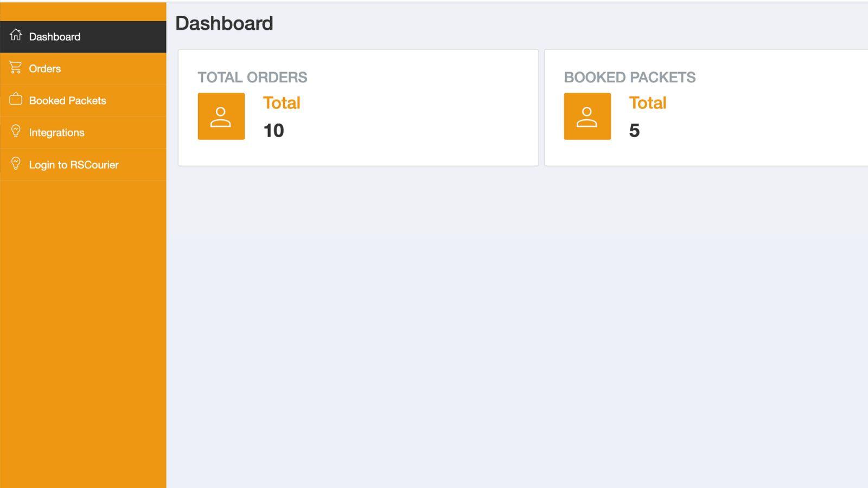This screenshot has width=868, height=488.
Task: Click the Total link in BOOKED PACKETS card
Action: [x=647, y=102]
